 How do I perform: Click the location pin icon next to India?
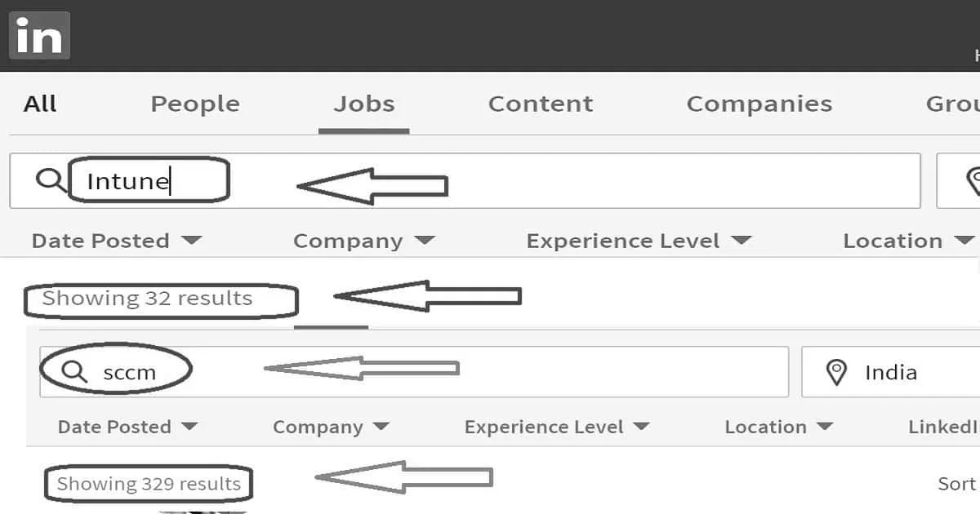point(836,371)
